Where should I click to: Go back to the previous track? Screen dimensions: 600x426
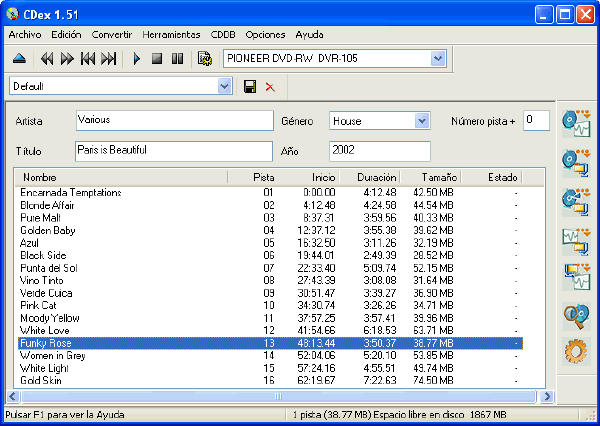(88, 59)
